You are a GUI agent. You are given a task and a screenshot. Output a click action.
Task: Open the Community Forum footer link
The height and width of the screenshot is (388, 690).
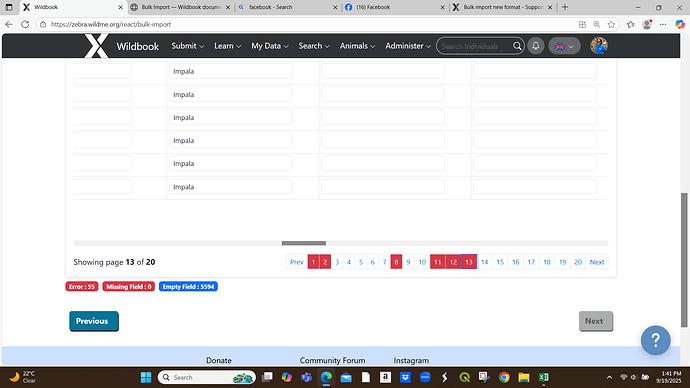pyautogui.click(x=332, y=360)
